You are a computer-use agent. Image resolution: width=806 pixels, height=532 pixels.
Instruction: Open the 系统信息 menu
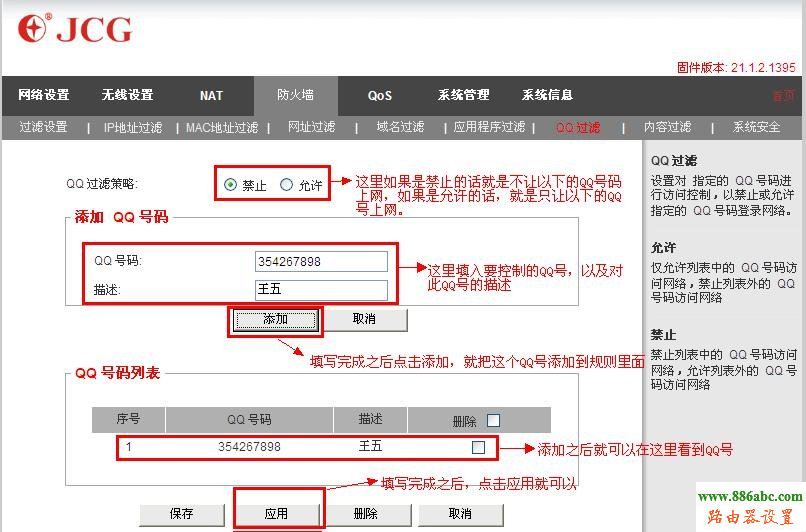[x=547, y=95]
